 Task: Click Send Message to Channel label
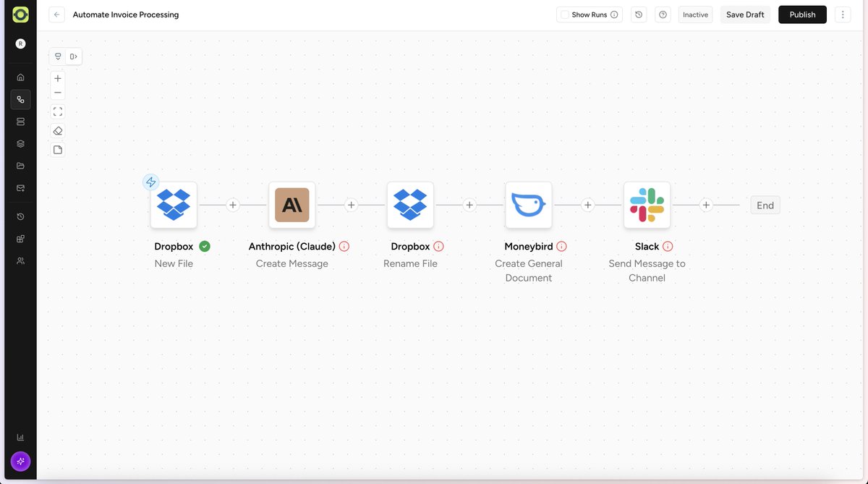(x=647, y=271)
